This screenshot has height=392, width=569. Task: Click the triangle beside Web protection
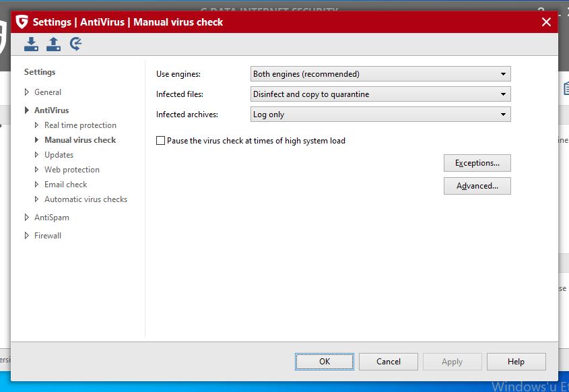[x=36, y=170]
